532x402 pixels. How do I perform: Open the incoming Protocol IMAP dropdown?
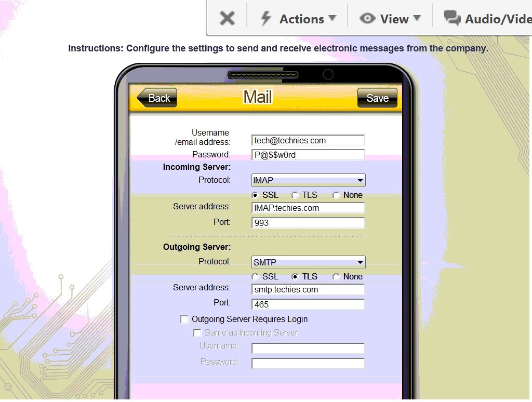309,180
